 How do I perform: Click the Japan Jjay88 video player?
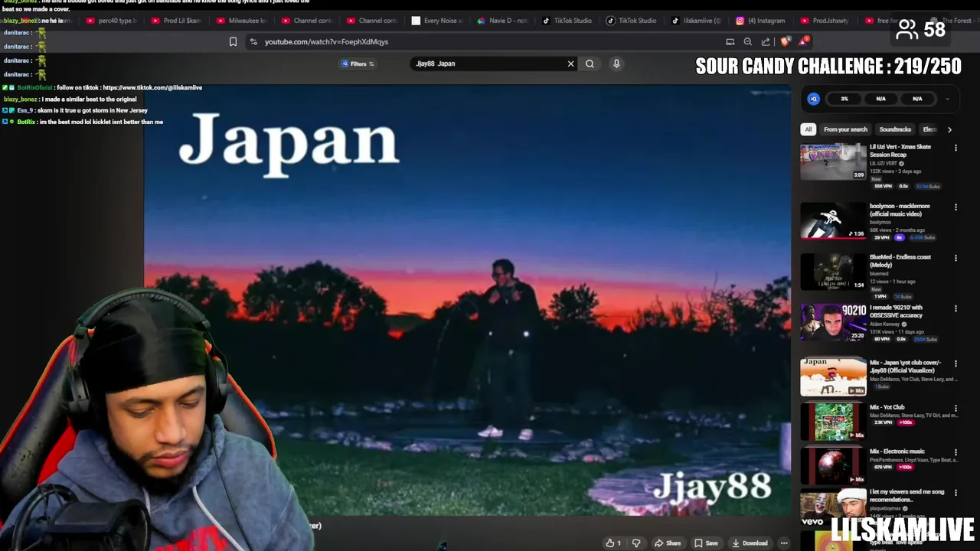(x=467, y=300)
